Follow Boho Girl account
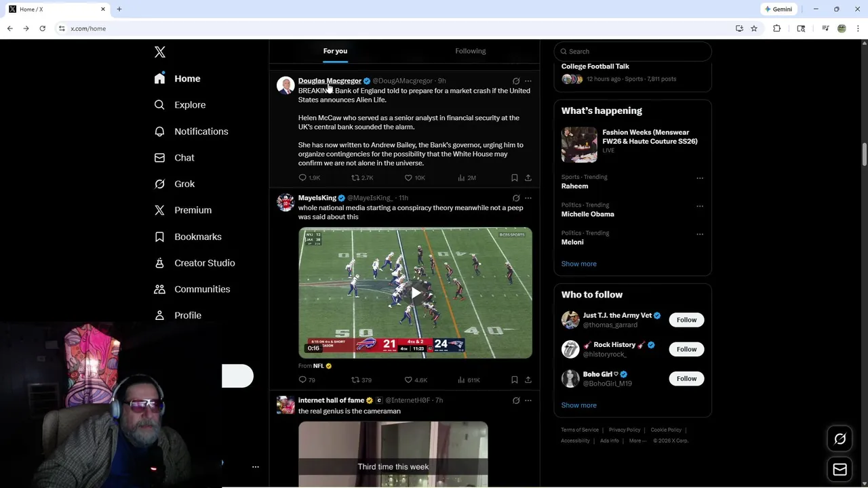 tap(686, 378)
